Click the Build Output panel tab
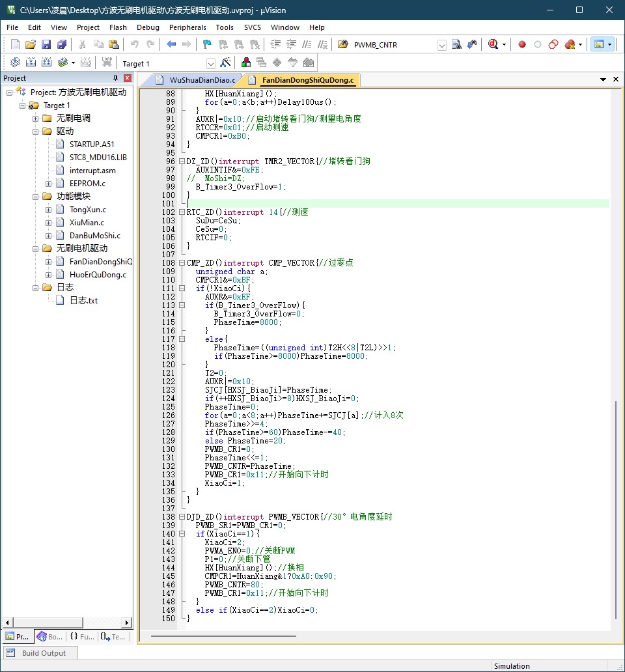The height and width of the screenshot is (672, 625). coord(44,653)
